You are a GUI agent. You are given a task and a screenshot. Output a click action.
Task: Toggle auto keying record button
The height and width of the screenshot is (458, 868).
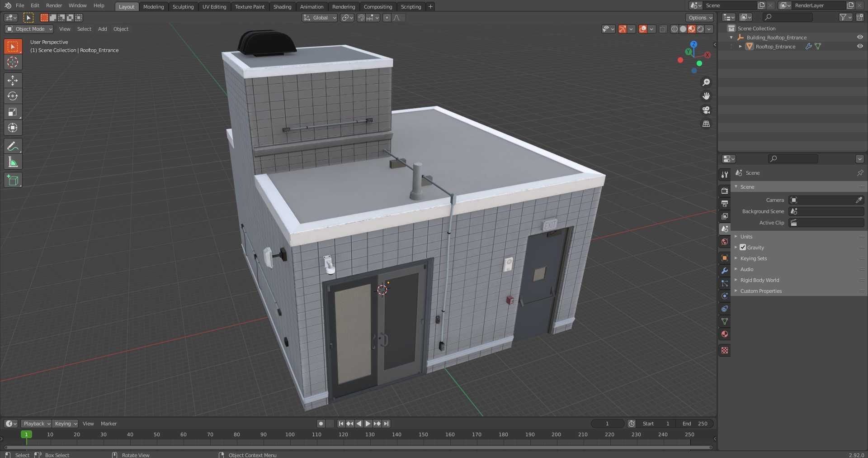tap(321, 424)
